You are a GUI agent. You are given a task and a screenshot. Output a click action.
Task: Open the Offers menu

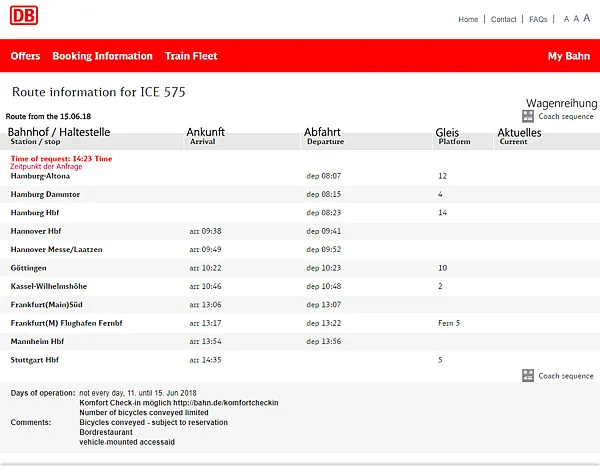click(25, 56)
